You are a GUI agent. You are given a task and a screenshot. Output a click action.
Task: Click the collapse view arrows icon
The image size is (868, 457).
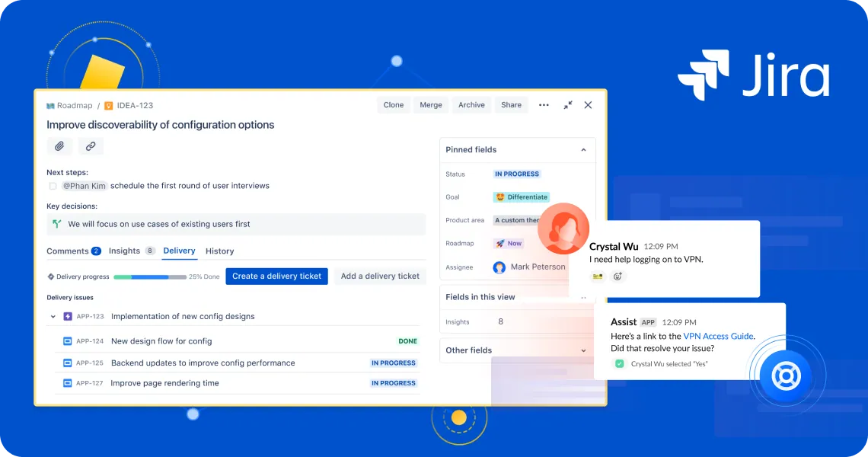point(568,105)
